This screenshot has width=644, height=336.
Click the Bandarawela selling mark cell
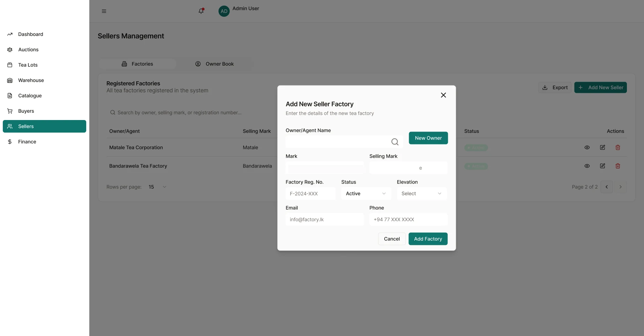click(257, 166)
